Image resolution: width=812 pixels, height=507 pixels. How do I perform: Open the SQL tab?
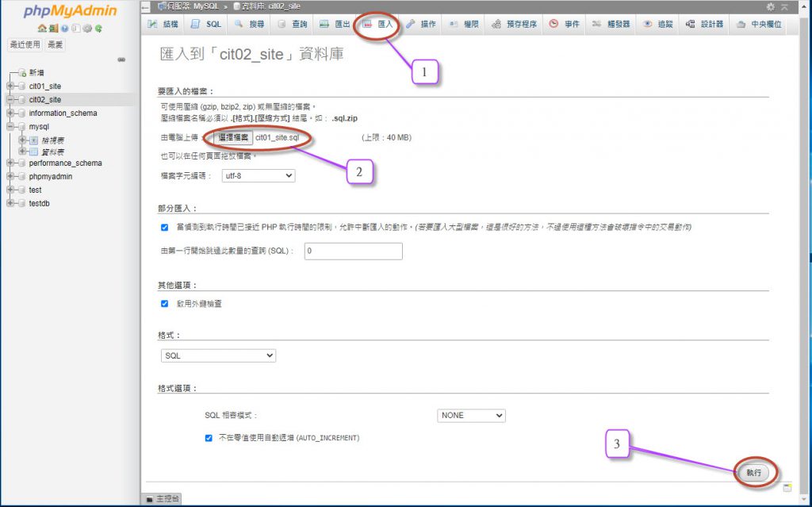[206, 25]
